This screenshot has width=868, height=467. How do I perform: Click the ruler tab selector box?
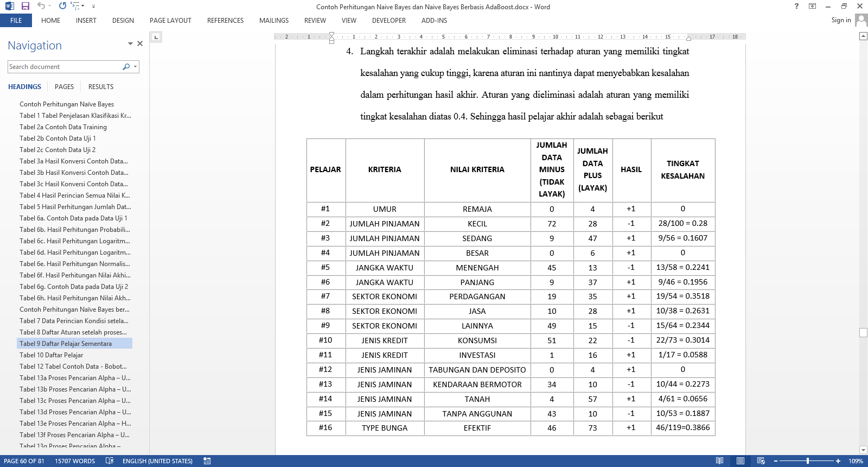pyautogui.click(x=156, y=37)
